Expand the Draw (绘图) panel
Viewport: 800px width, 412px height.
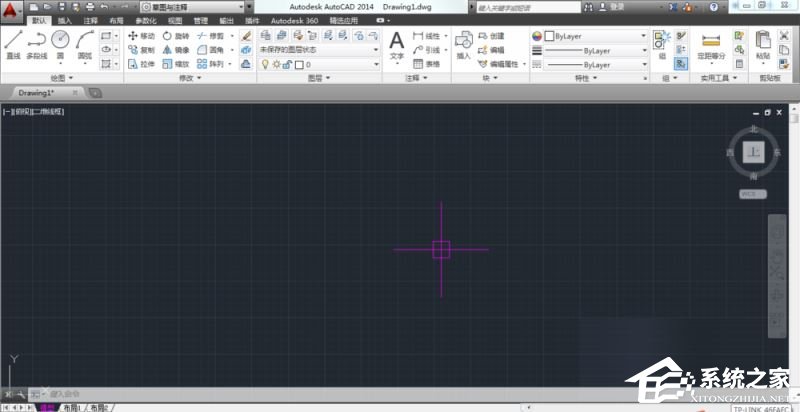click(x=62, y=78)
